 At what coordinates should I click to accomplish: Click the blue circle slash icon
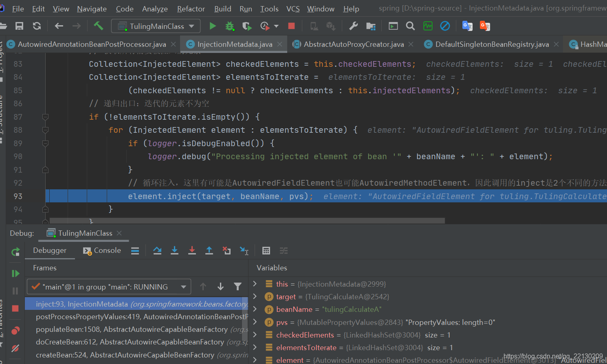445,26
